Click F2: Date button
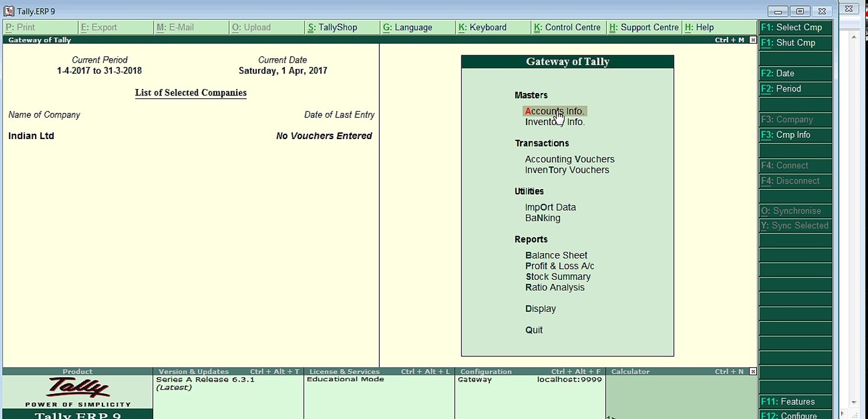This screenshot has height=419, width=868. point(796,73)
